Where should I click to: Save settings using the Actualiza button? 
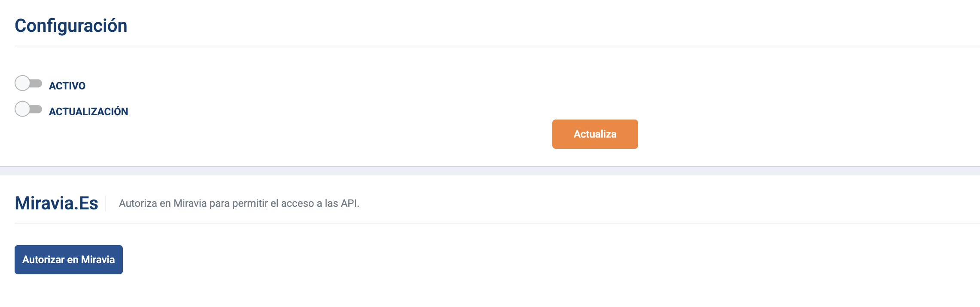[595, 134]
